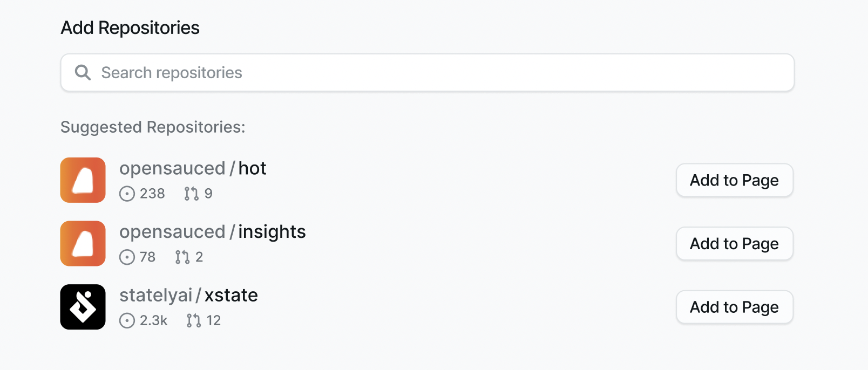The width and height of the screenshot is (868, 370).
Task: Click the OpenSauced logo next to insights
Action: click(83, 243)
